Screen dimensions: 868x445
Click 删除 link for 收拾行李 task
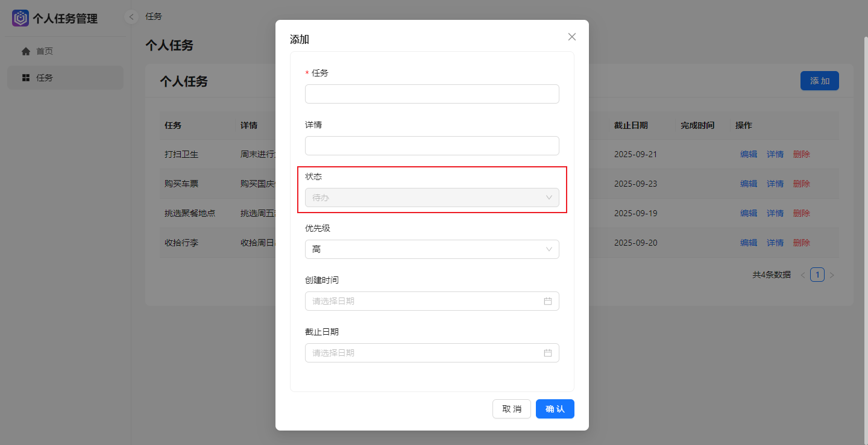tap(802, 243)
